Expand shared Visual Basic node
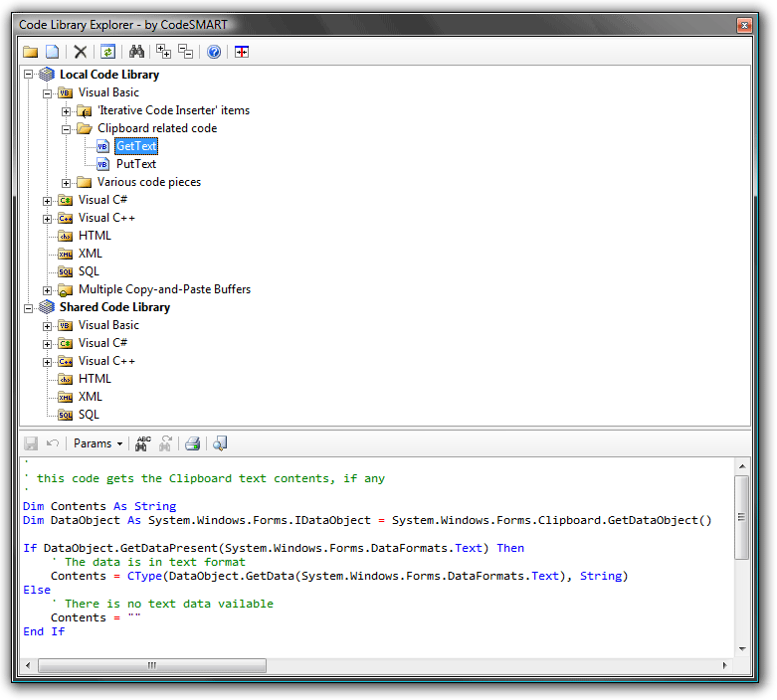This screenshot has height=700, width=777. [x=47, y=326]
